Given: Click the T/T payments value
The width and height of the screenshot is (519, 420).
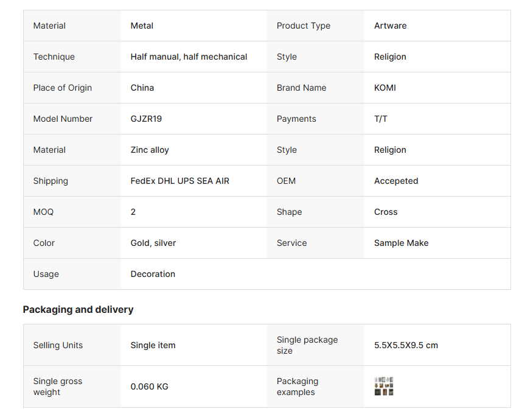Looking at the screenshot, I should point(381,119).
